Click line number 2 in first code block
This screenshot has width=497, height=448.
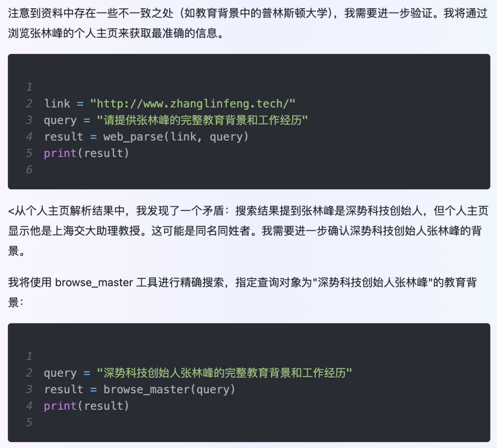pos(29,103)
